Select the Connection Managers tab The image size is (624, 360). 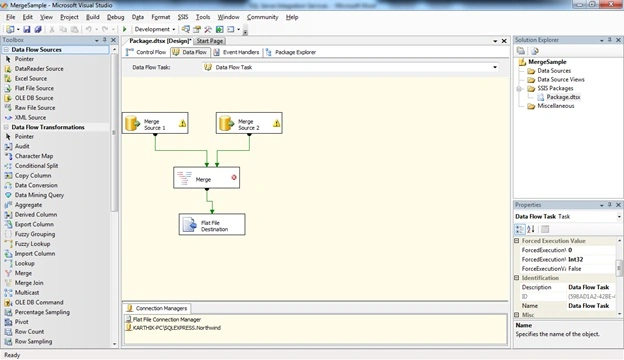[157, 308]
